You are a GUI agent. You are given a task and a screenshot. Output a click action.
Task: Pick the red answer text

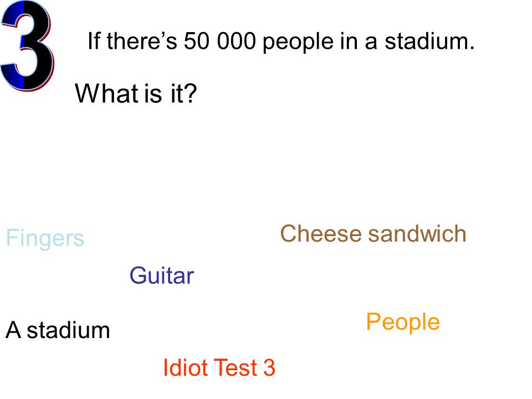[219, 367]
